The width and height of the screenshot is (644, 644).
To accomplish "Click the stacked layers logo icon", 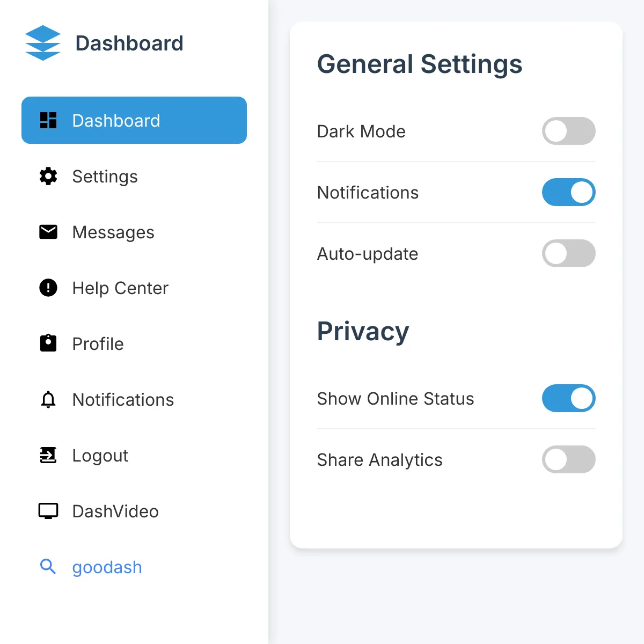I will (43, 43).
